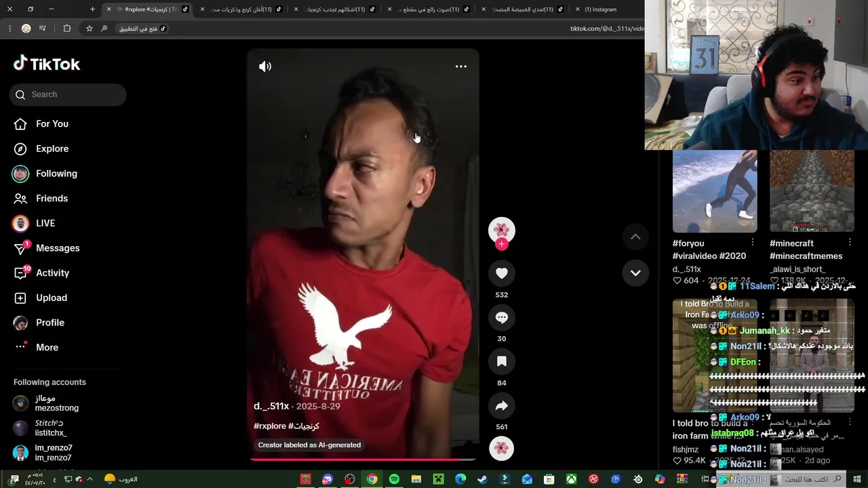Go to next video with down arrow
Image resolution: width=868 pixels, height=488 pixels.
point(635,272)
